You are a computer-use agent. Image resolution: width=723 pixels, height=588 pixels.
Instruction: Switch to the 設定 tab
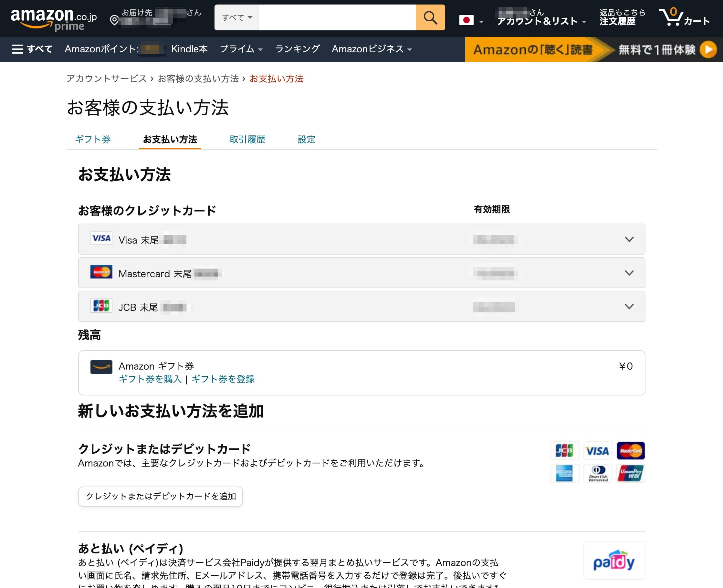tap(307, 139)
